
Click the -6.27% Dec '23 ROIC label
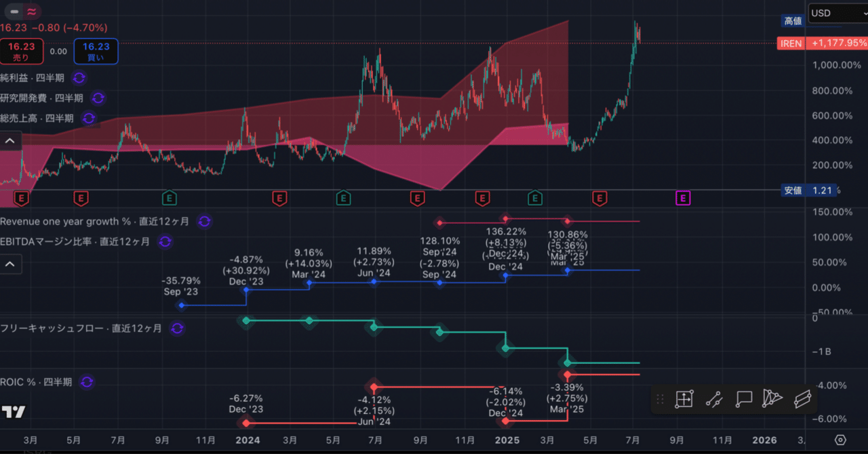click(x=245, y=404)
